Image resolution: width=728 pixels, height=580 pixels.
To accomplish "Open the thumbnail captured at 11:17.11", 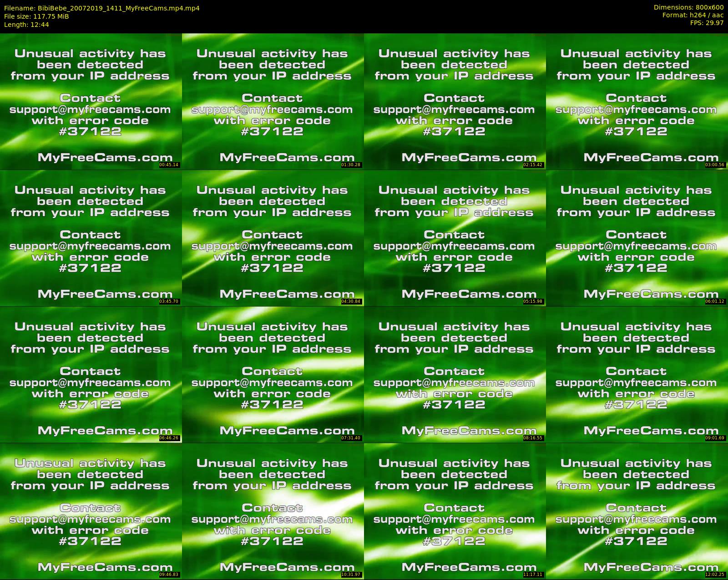I will (x=455, y=511).
